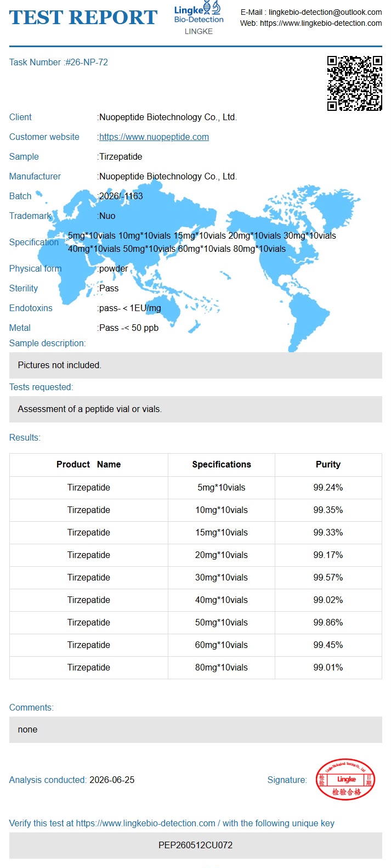This screenshot has height=868, width=391.
Task: Click the 99.86% purity cell
Action: pyautogui.click(x=328, y=622)
